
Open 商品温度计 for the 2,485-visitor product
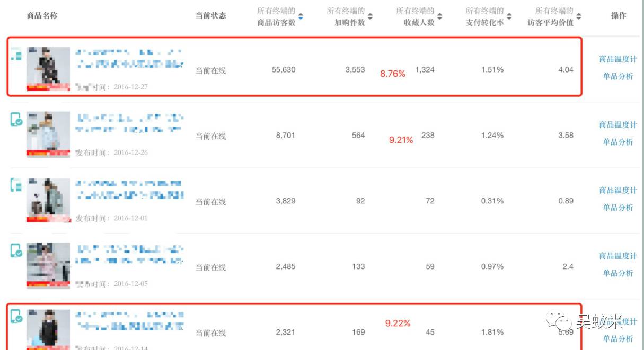[x=618, y=256]
